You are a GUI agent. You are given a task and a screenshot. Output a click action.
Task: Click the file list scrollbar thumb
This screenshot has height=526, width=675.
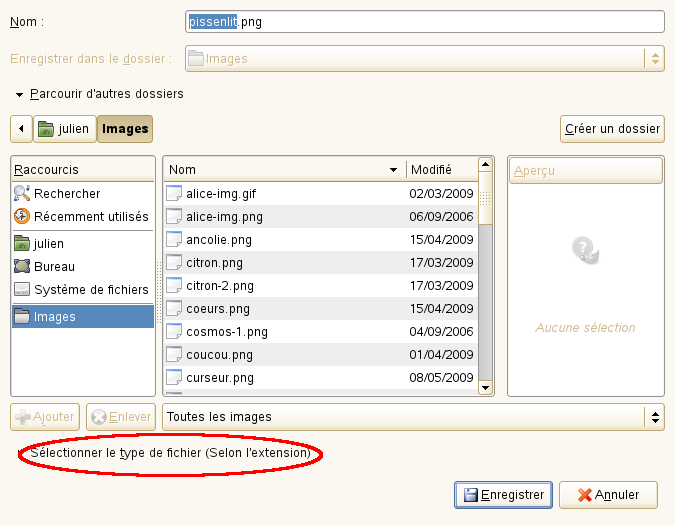pyautogui.click(x=485, y=198)
